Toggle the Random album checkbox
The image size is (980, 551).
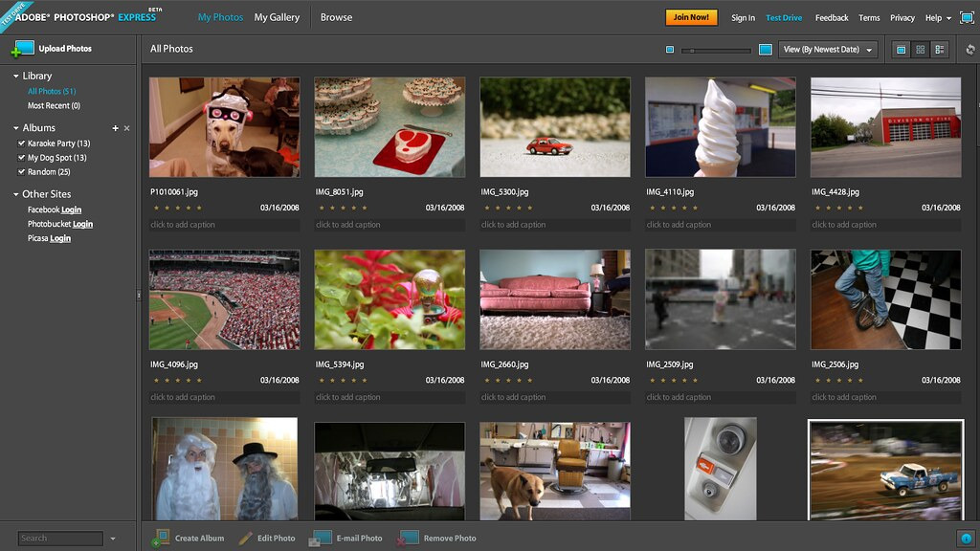[x=21, y=172]
